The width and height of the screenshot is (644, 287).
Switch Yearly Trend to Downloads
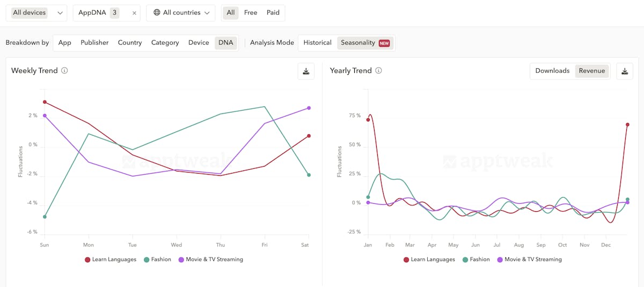(x=552, y=71)
